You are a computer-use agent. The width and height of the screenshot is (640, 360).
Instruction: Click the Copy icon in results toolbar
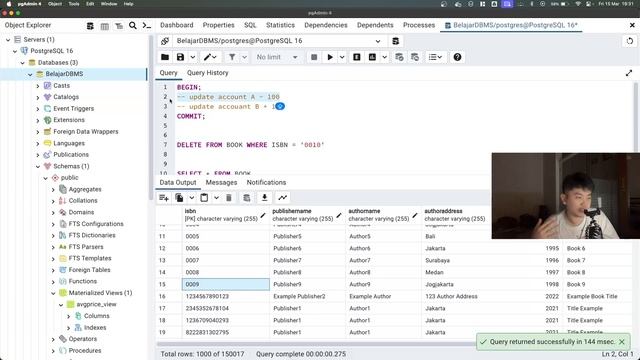tap(179, 198)
